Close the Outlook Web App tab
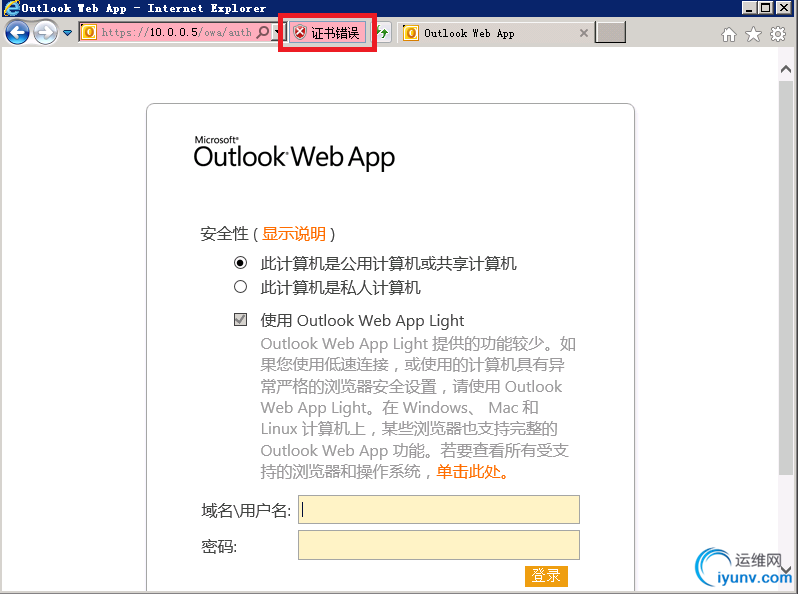The image size is (798, 594). 584,34
